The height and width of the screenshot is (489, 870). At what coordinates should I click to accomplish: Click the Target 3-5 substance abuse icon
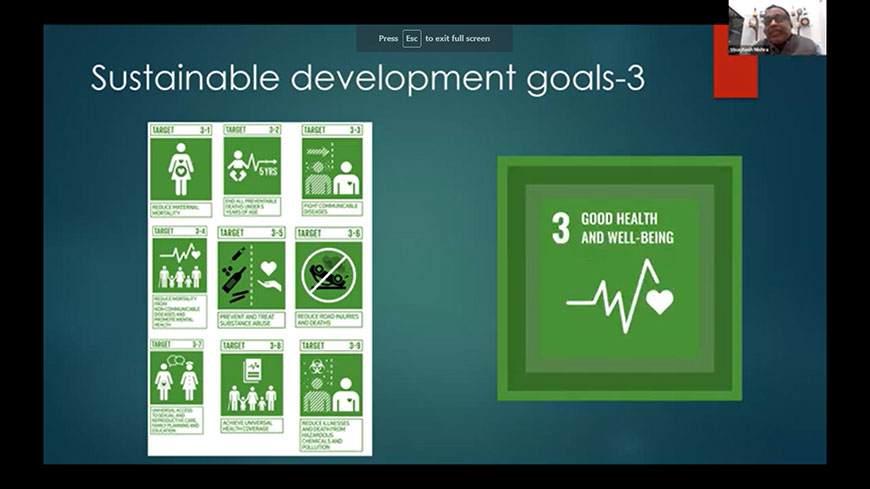(251, 275)
